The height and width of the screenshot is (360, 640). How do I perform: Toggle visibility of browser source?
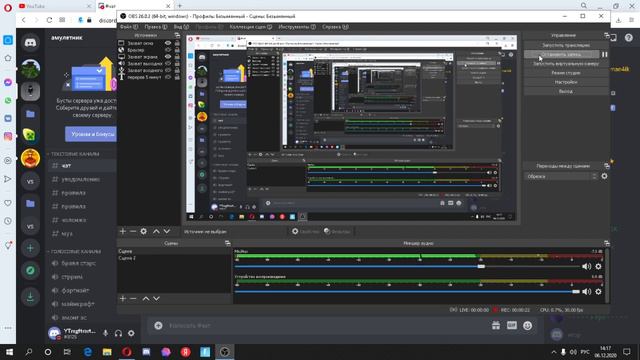tap(168, 50)
